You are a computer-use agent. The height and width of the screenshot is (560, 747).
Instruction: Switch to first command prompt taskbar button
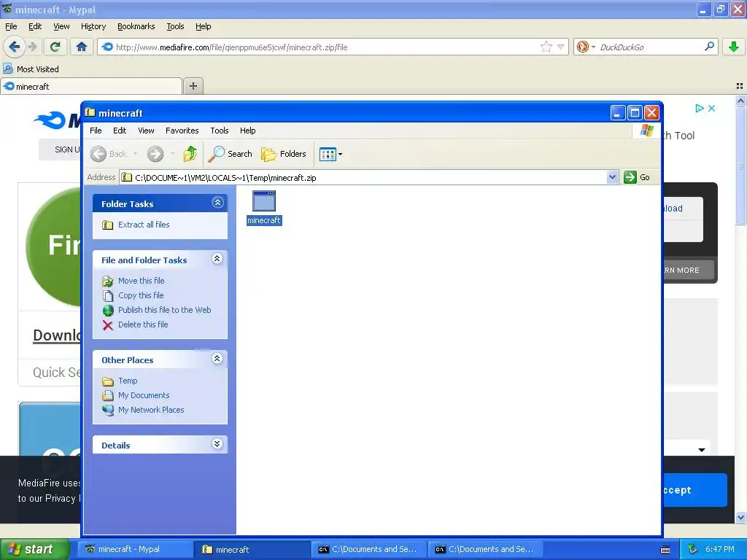(369, 549)
